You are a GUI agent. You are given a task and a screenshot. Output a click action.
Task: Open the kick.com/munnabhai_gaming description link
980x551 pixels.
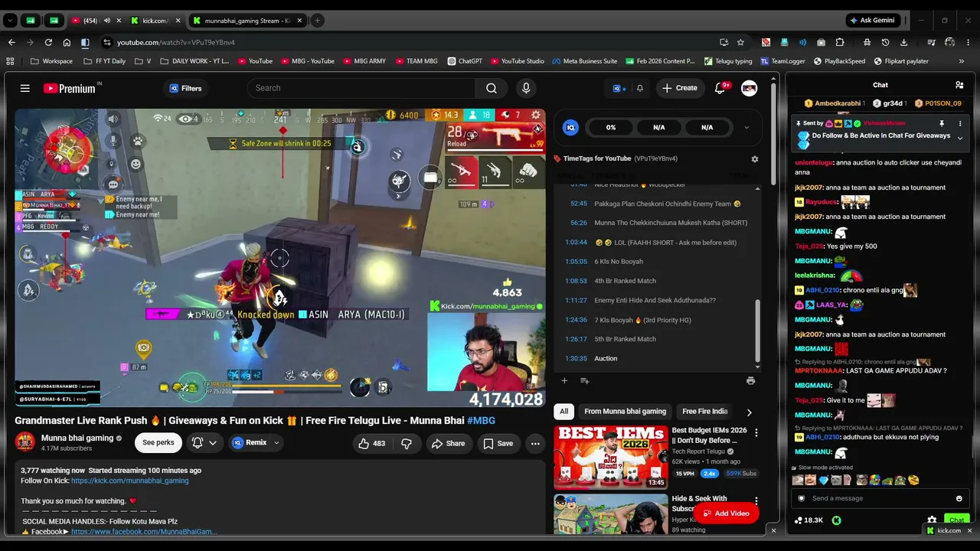click(x=129, y=481)
